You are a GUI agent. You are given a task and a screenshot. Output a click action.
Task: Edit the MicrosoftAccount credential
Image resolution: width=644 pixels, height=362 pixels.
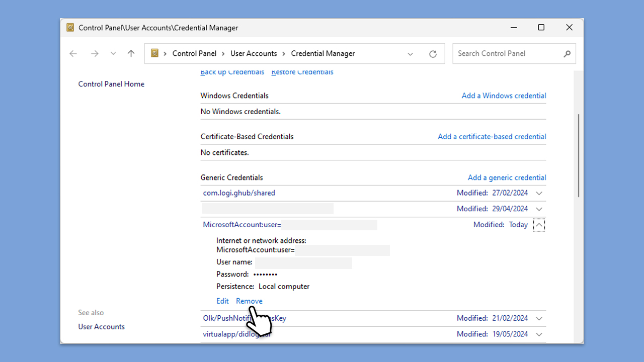[x=222, y=301]
